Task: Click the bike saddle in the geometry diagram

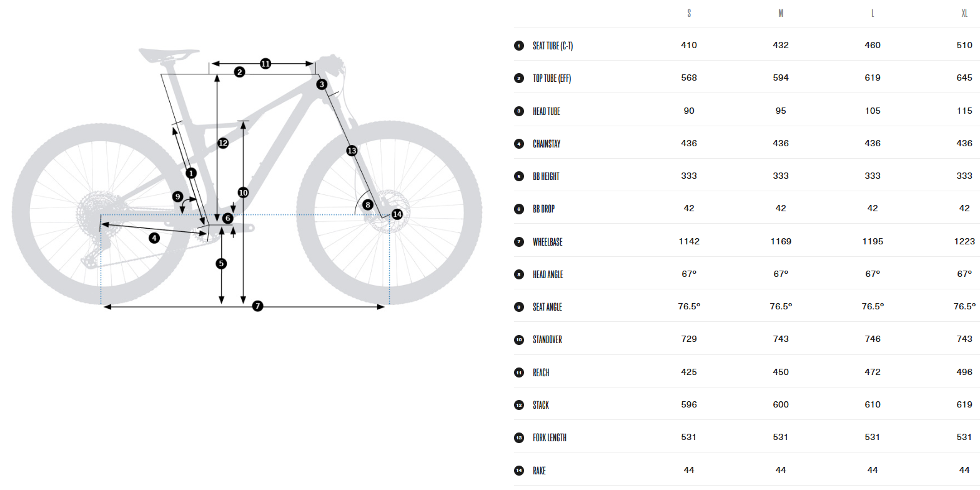Action: click(167, 54)
